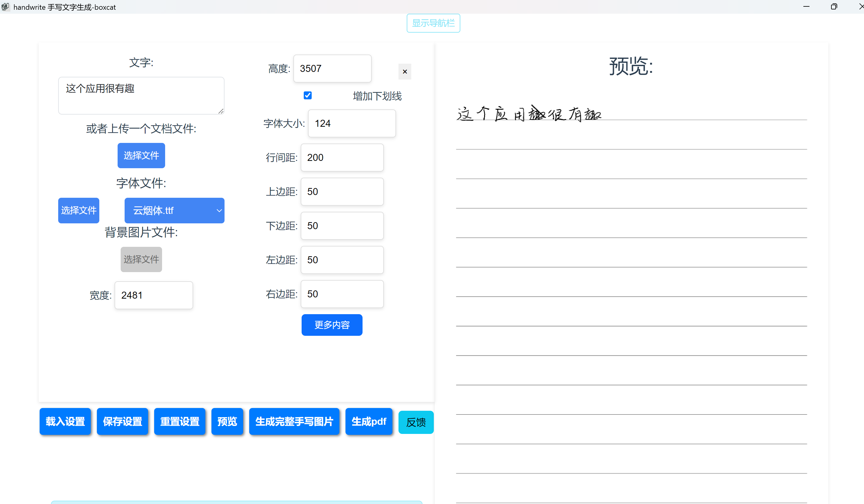
Task: Select a custom font file
Action: (79, 211)
